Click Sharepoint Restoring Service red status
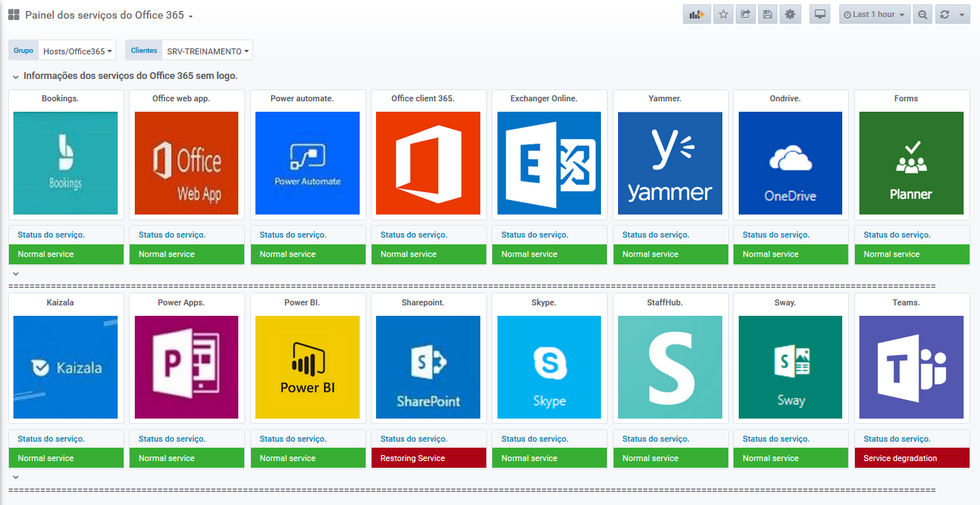The image size is (980, 505). pyautogui.click(x=429, y=458)
